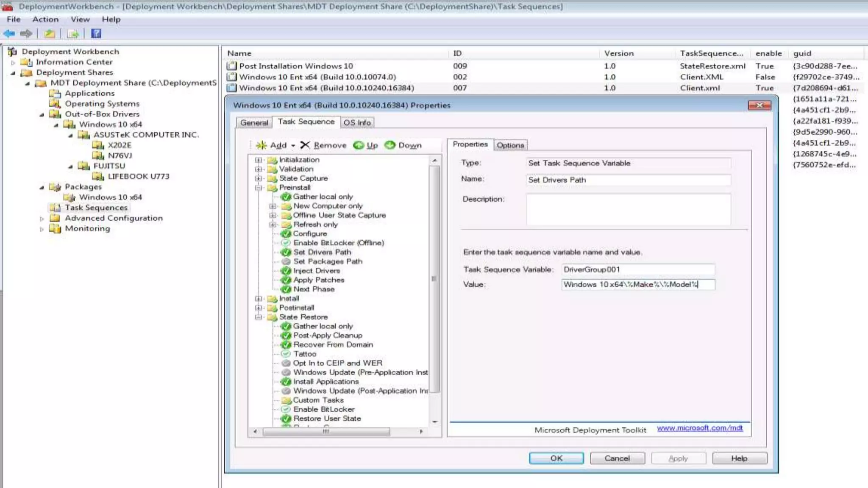The image size is (868, 488).
Task: Click the dialog Help button
Action: coord(739,458)
